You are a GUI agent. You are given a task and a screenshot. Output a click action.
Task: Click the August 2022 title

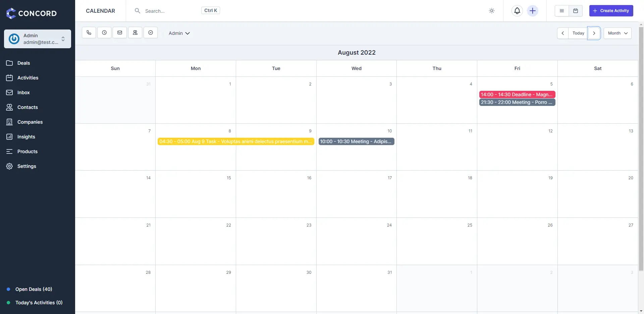[x=357, y=53]
